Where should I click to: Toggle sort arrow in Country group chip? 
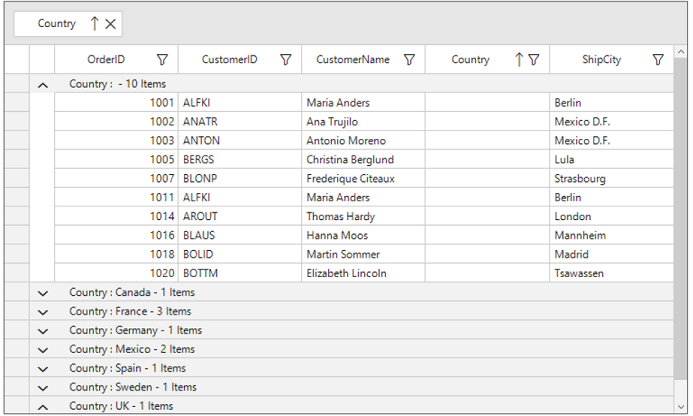pos(94,24)
